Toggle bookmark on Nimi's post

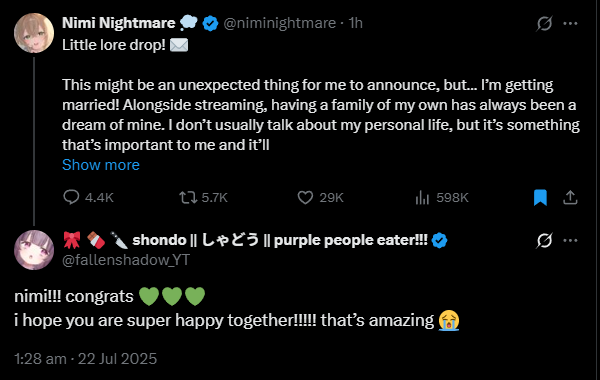[540, 197]
